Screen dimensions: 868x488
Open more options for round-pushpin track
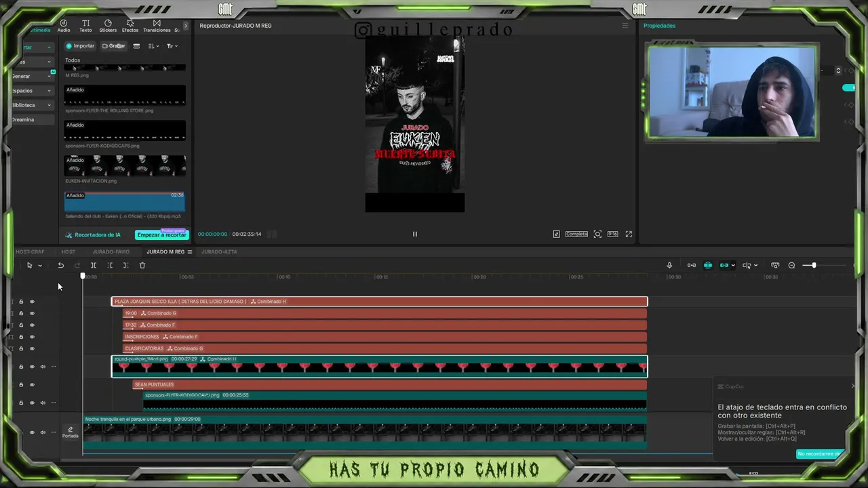pos(54,367)
